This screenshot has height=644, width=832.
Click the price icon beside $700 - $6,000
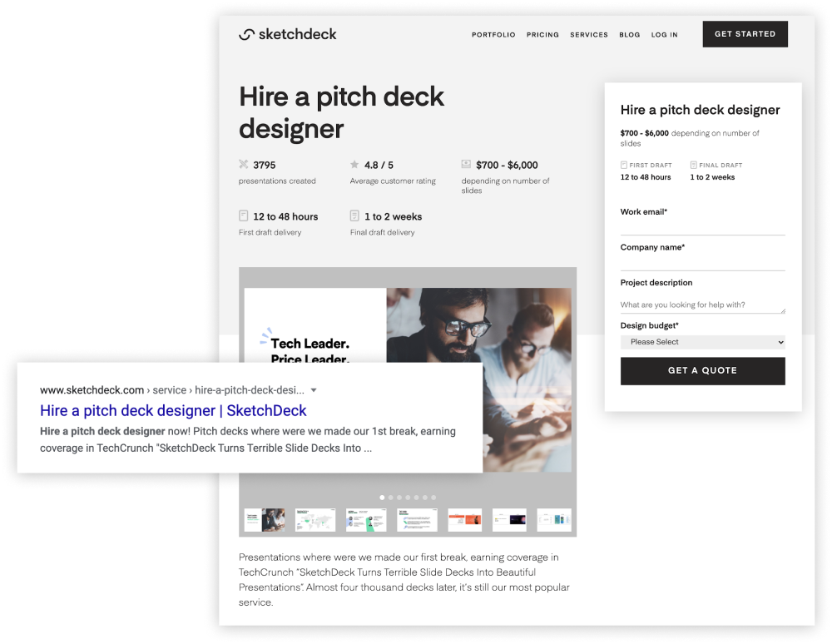click(466, 164)
